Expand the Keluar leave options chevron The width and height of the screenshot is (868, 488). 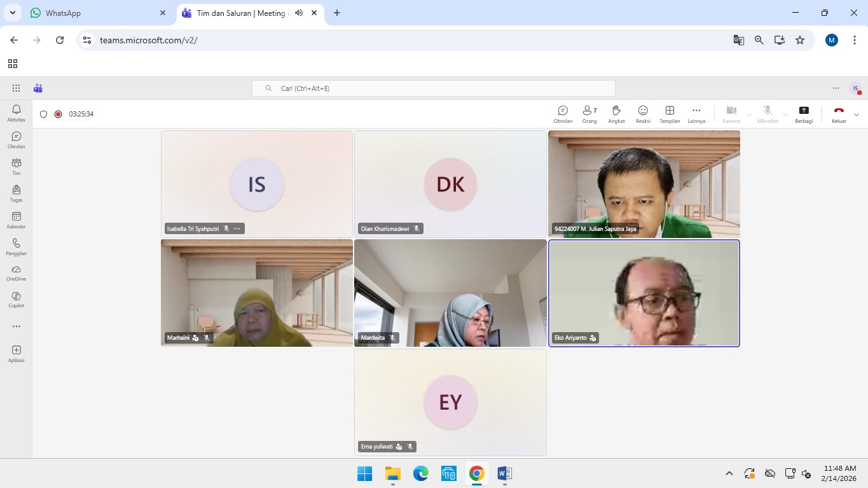point(856,115)
